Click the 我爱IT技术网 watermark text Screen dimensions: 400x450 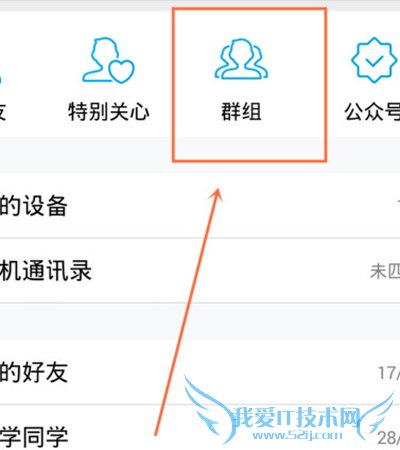click(296, 417)
